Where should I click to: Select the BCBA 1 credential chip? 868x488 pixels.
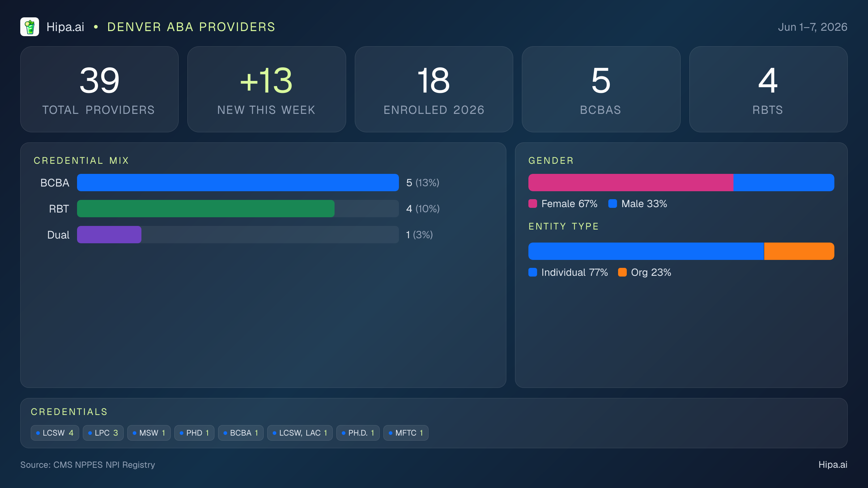click(241, 433)
